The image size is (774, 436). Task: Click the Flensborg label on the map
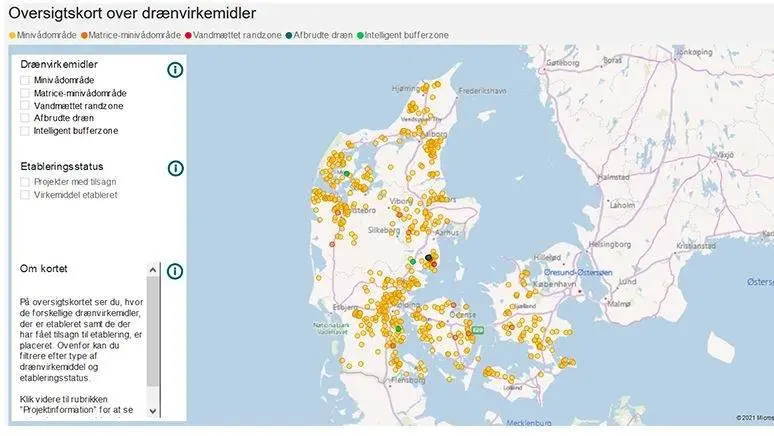[x=408, y=380]
